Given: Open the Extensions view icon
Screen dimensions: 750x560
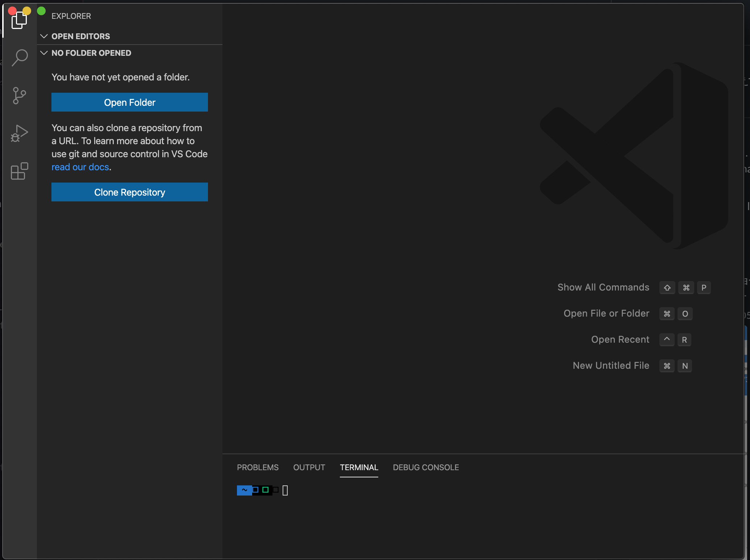Looking at the screenshot, I should (x=20, y=171).
